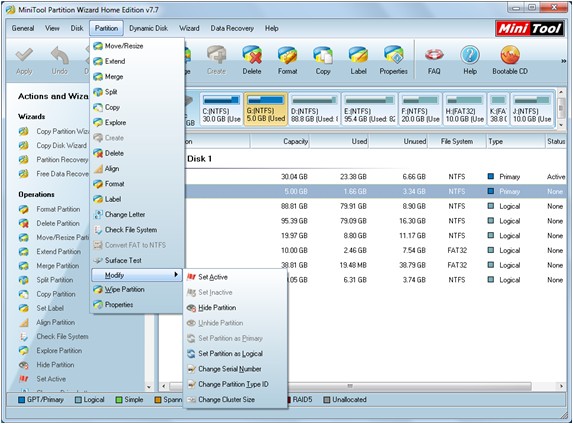Click Set Active in Modify submenu
Image resolution: width=573 pixels, height=424 pixels.
tap(235, 277)
